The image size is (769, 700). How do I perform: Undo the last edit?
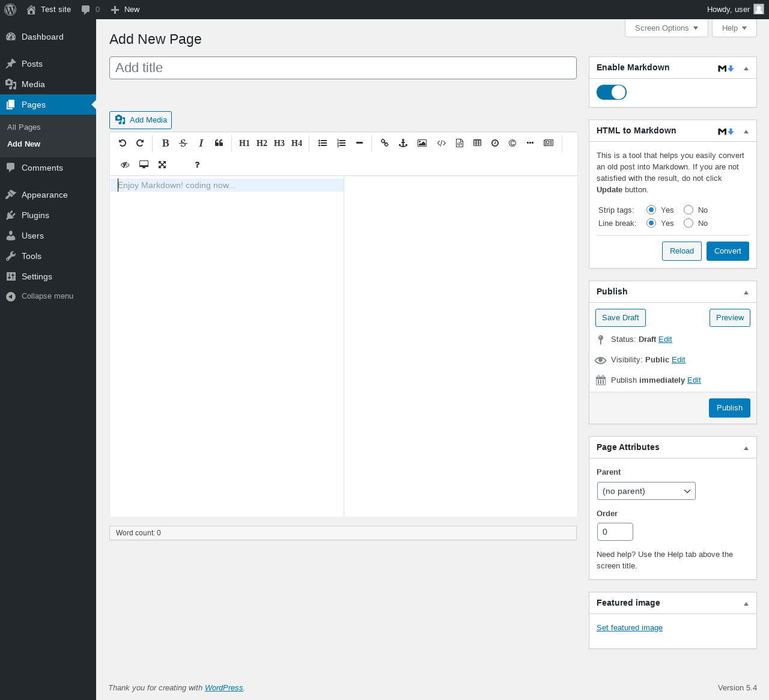coord(123,143)
